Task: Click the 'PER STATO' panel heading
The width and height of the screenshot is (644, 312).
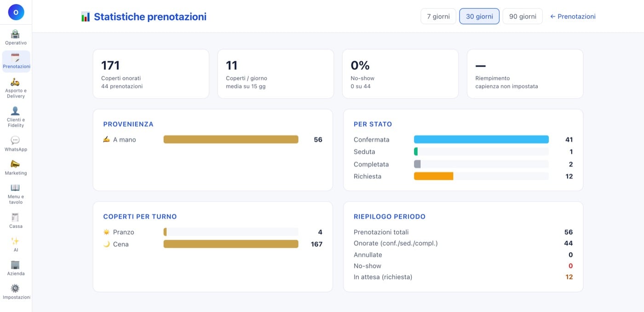Action: point(373,124)
